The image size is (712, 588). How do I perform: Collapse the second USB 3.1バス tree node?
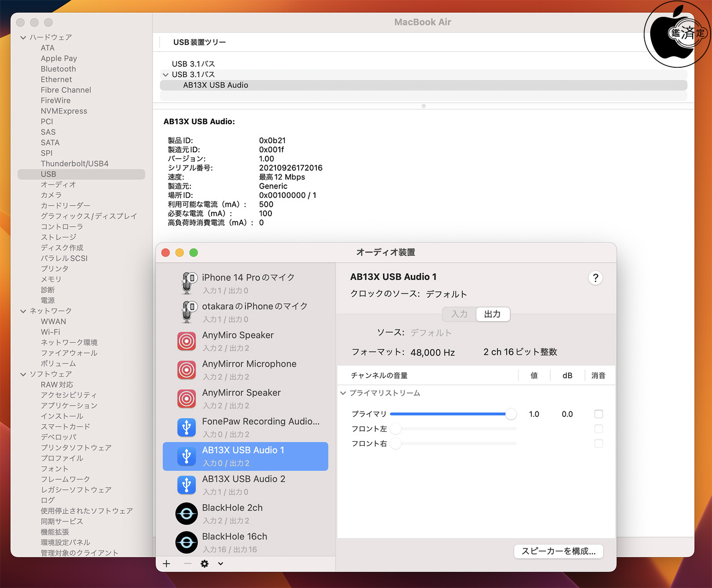(x=166, y=75)
